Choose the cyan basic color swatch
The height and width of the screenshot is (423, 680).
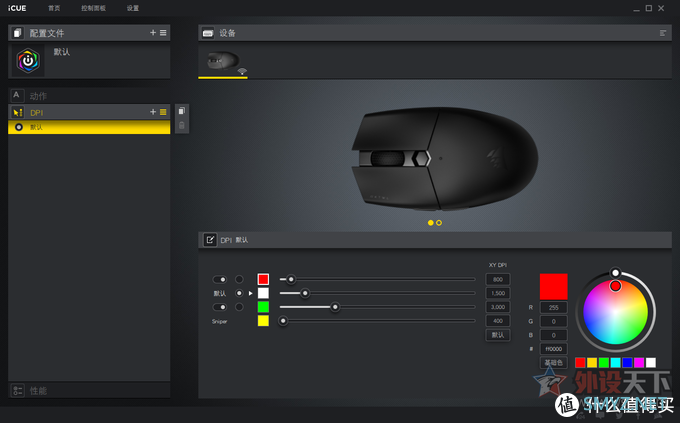(x=615, y=362)
